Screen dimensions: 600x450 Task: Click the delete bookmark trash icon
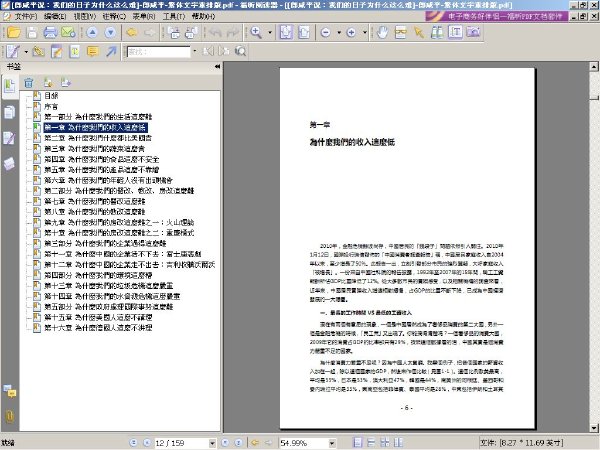click(x=29, y=83)
